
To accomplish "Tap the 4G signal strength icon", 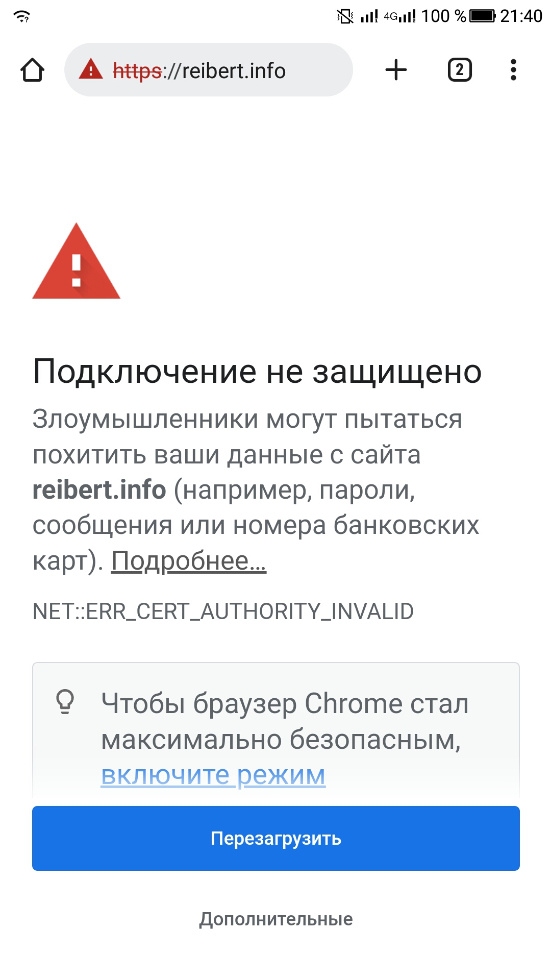I will 400,16.
